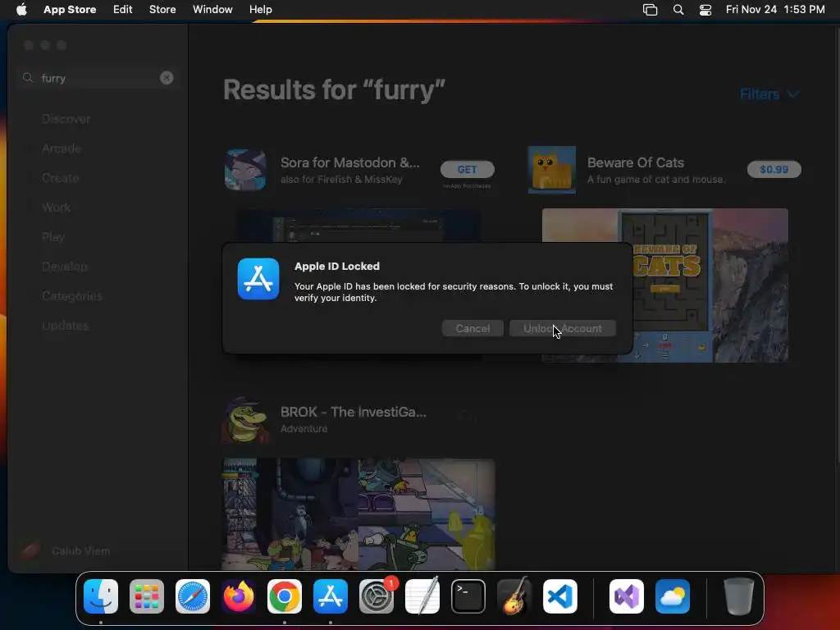
Task: Select Play in the sidebar
Action: point(53,237)
